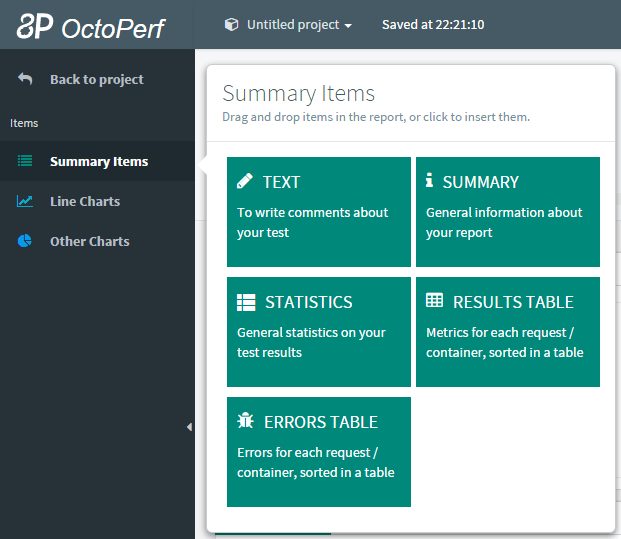Image resolution: width=621 pixels, height=539 pixels.
Task: Insert the ERRORS TABLE item tile
Action: tap(319, 452)
